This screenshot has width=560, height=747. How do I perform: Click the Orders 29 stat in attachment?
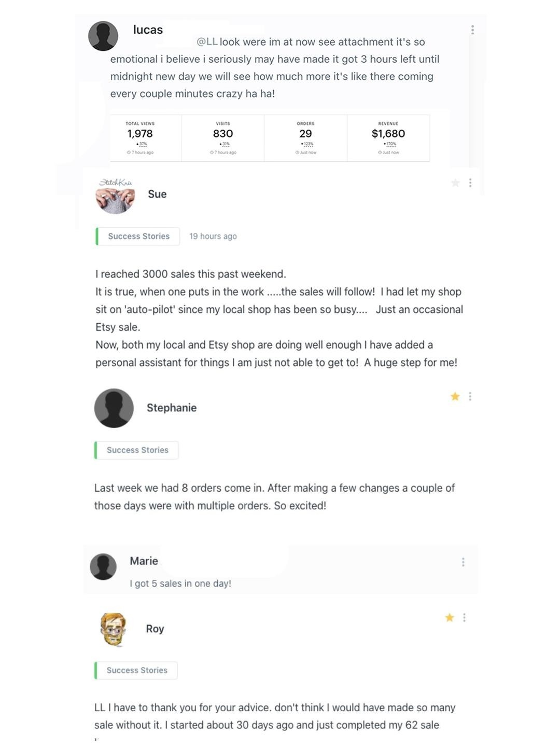305,137
